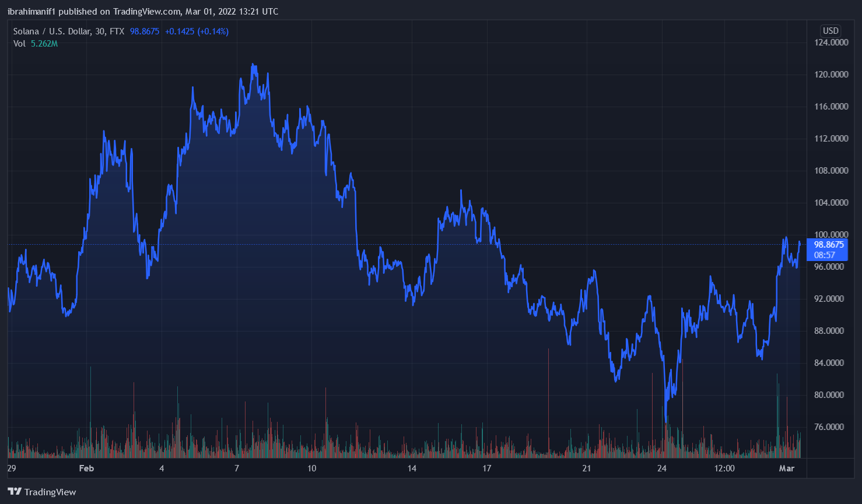Open the USD currency selector

830,31
